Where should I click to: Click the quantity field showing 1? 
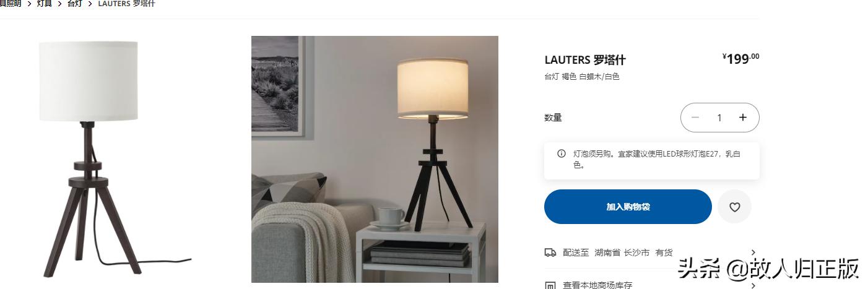719,118
